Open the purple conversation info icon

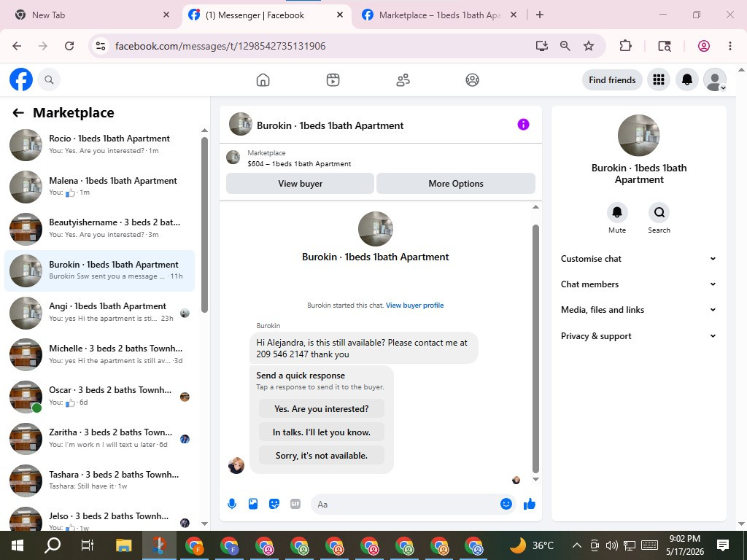(523, 125)
